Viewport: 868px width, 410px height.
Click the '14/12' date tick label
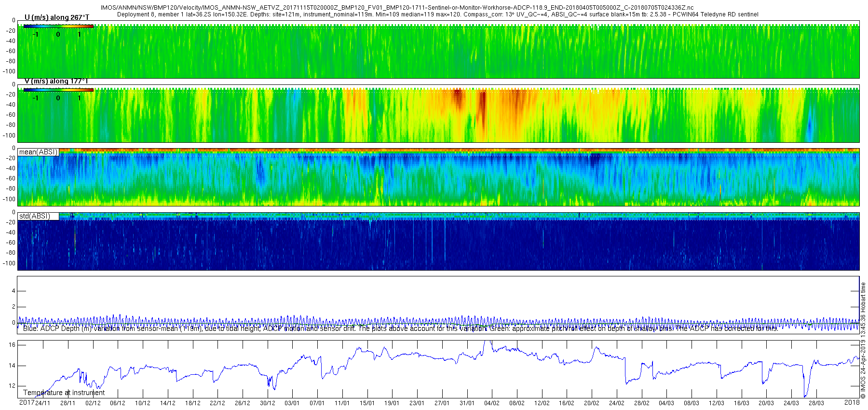click(168, 403)
